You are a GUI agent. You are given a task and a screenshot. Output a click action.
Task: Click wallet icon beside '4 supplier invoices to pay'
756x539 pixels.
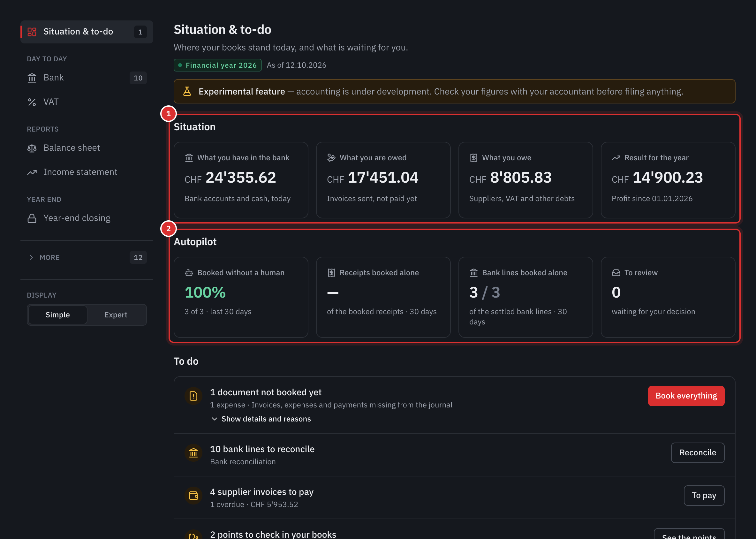(x=193, y=496)
